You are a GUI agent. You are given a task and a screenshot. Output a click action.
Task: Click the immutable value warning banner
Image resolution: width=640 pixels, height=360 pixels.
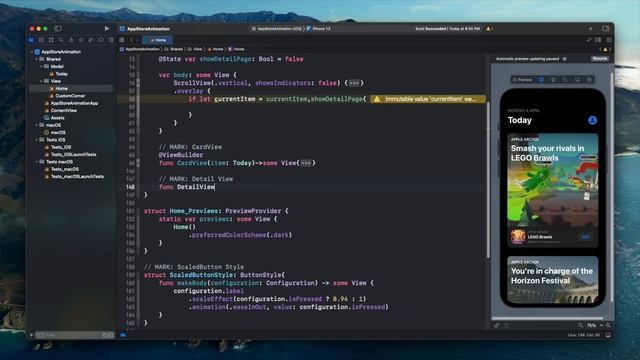[x=428, y=99]
